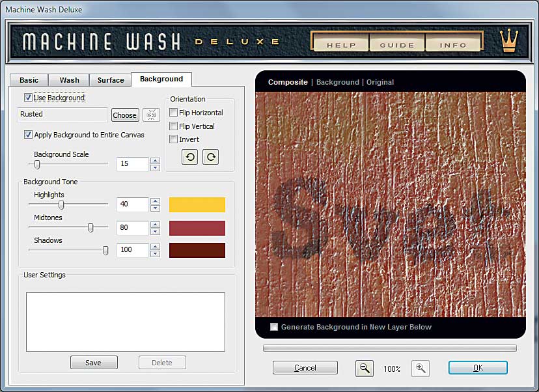
Task: Click the Midtones slider handle
Action: pyautogui.click(x=90, y=228)
